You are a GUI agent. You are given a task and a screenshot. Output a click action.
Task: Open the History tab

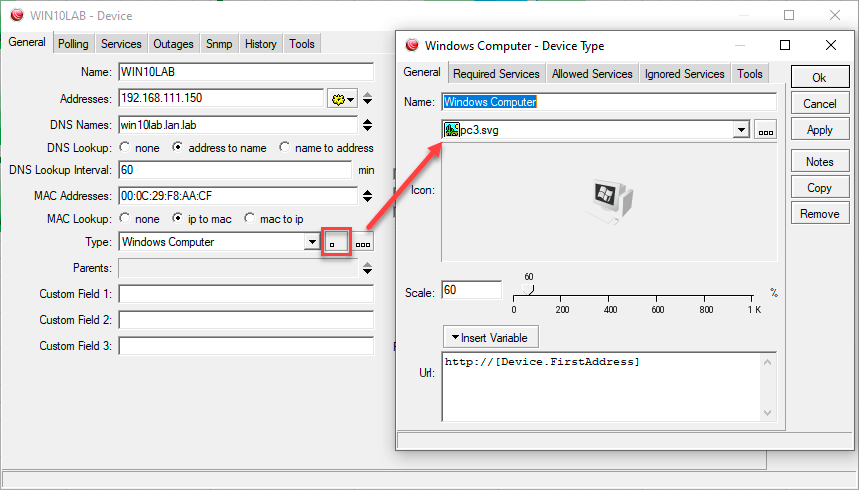pos(261,44)
